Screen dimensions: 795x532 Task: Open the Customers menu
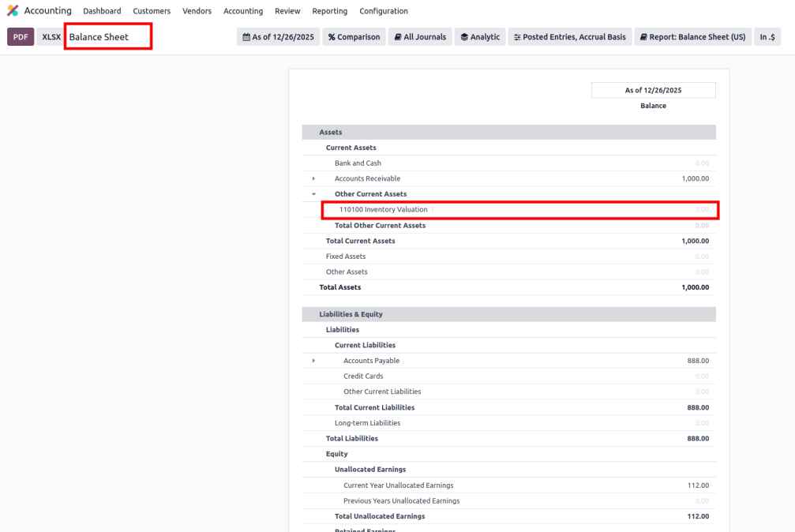152,11
